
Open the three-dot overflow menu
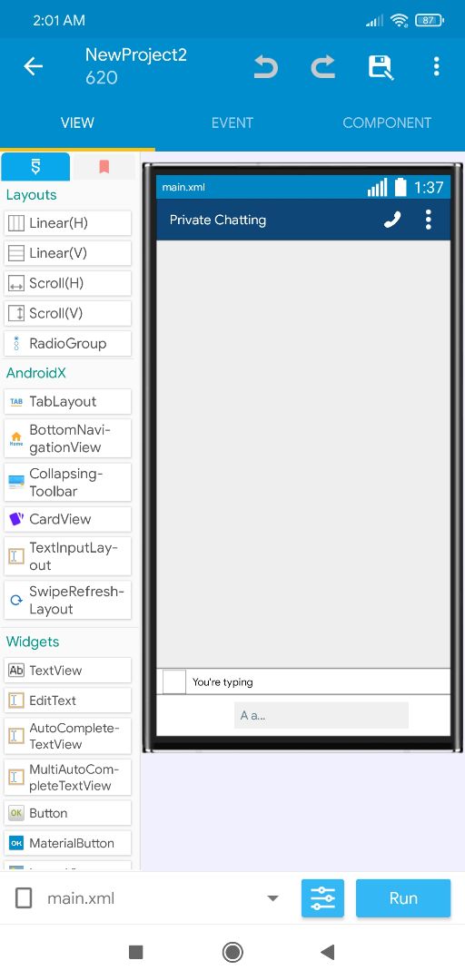click(436, 66)
